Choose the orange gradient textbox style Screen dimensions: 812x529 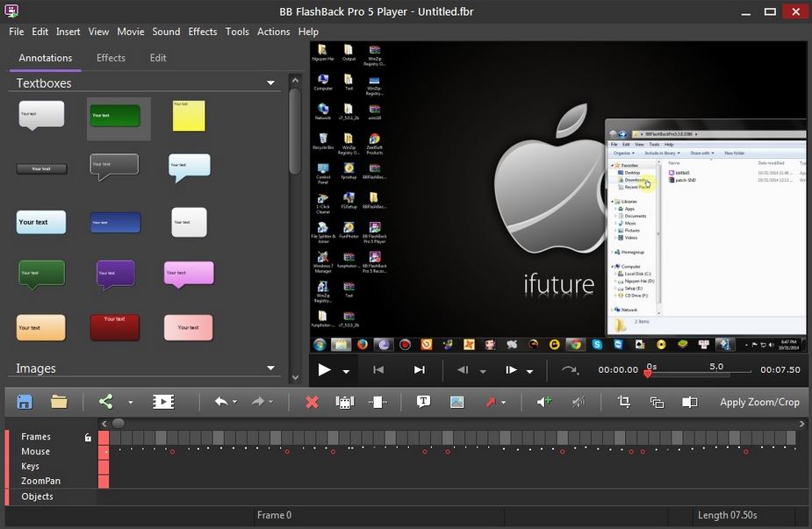pyautogui.click(x=41, y=327)
